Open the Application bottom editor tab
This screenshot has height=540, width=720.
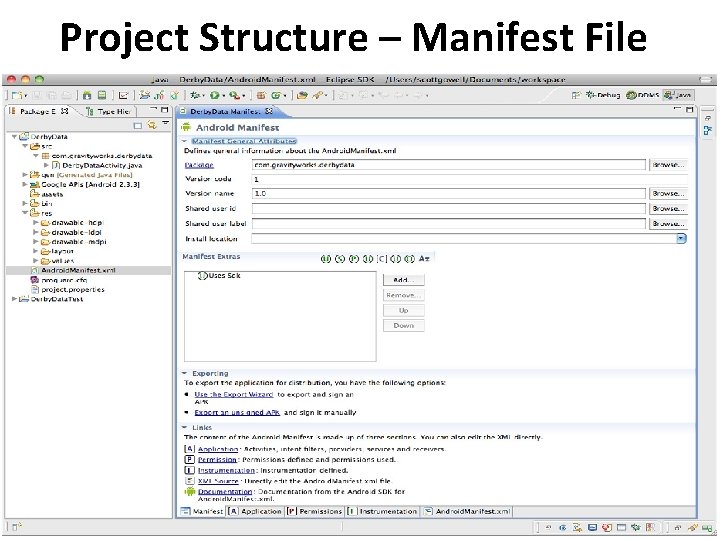click(255, 511)
